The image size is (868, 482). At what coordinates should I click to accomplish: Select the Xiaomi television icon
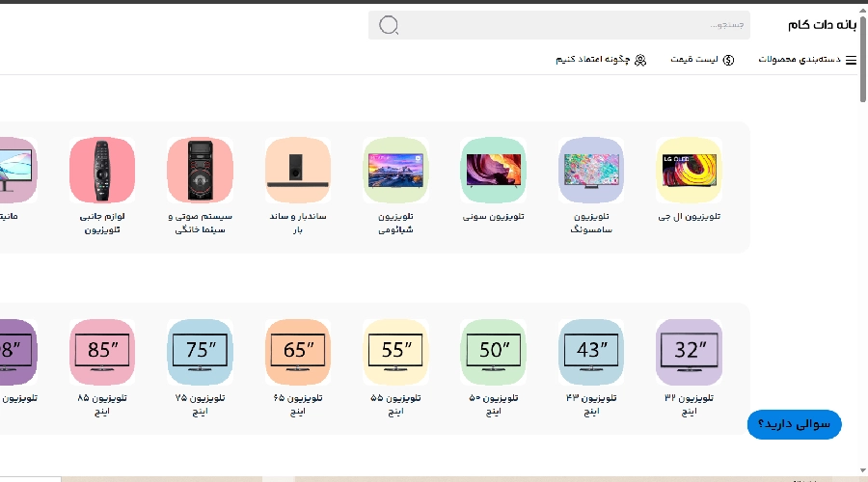[395, 170]
